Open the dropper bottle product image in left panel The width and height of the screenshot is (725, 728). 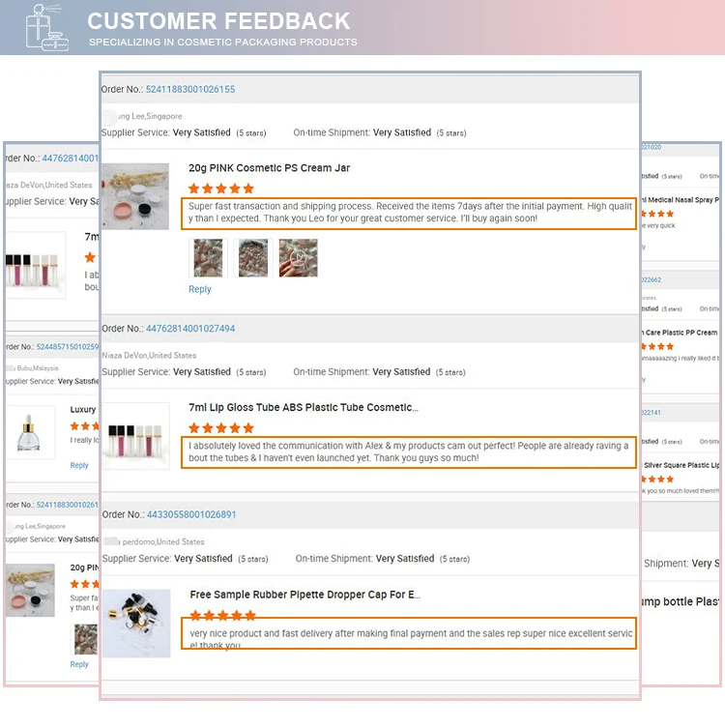click(x=29, y=433)
